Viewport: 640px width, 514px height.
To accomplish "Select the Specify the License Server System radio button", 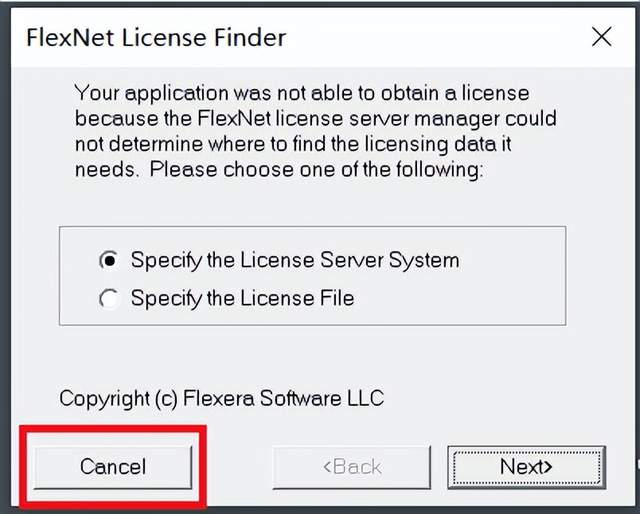I will tap(109, 261).
